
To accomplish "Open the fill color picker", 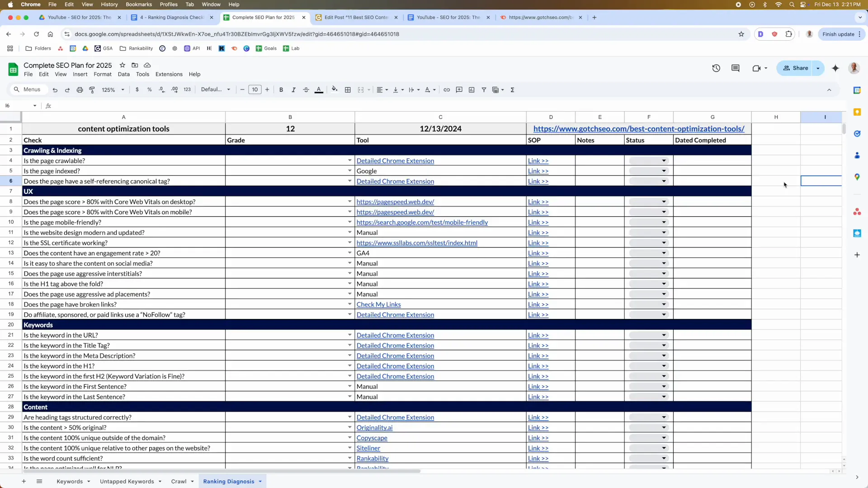I will click(x=335, y=89).
